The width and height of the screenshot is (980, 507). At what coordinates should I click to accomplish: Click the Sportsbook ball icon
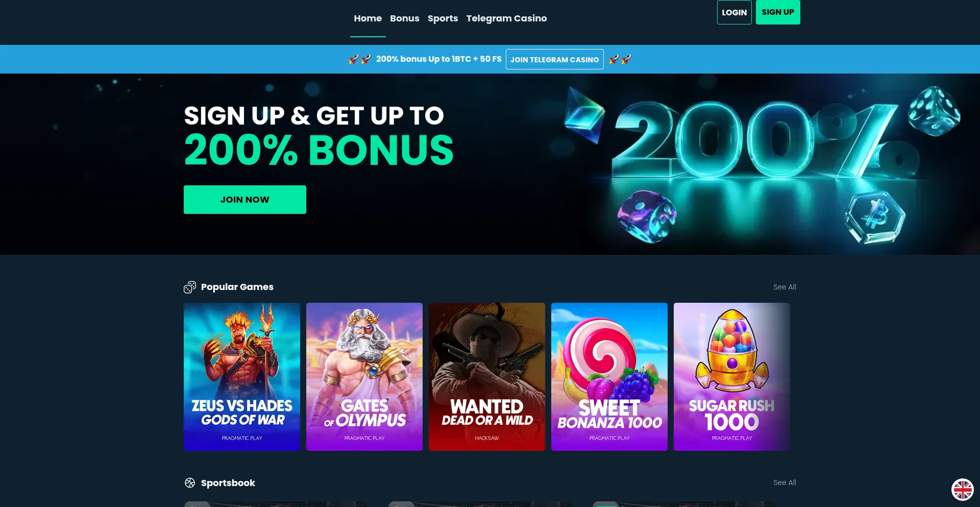(x=190, y=483)
